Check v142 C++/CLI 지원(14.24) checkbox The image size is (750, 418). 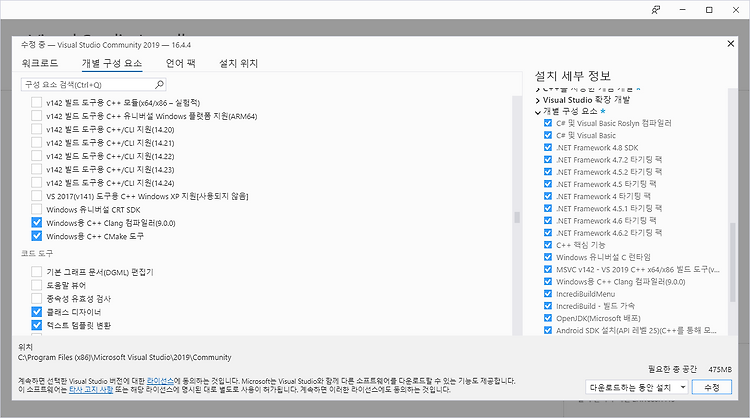pos(36,183)
